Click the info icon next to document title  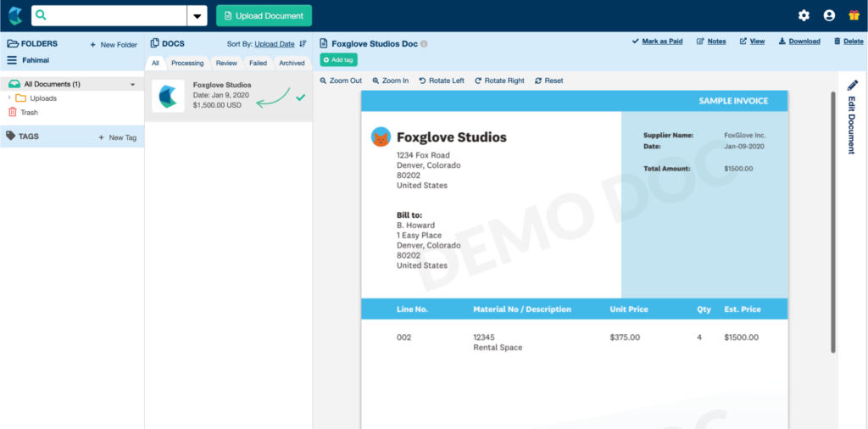click(x=424, y=44)
